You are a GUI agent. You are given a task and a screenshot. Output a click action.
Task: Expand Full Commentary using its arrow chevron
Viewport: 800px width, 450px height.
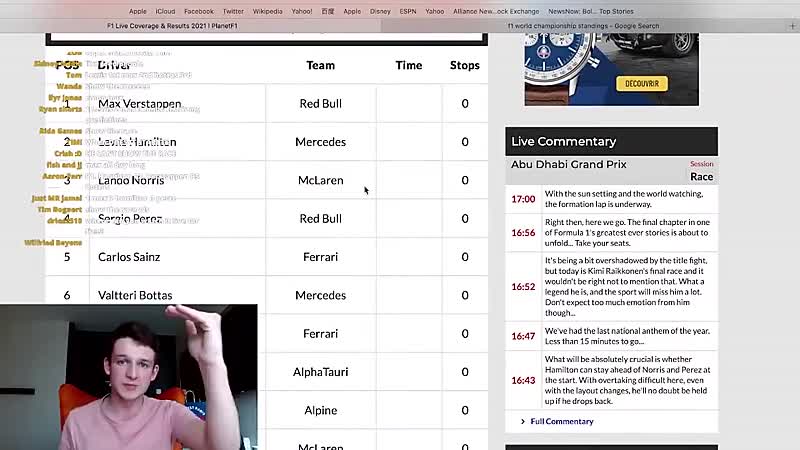(523, 421)
